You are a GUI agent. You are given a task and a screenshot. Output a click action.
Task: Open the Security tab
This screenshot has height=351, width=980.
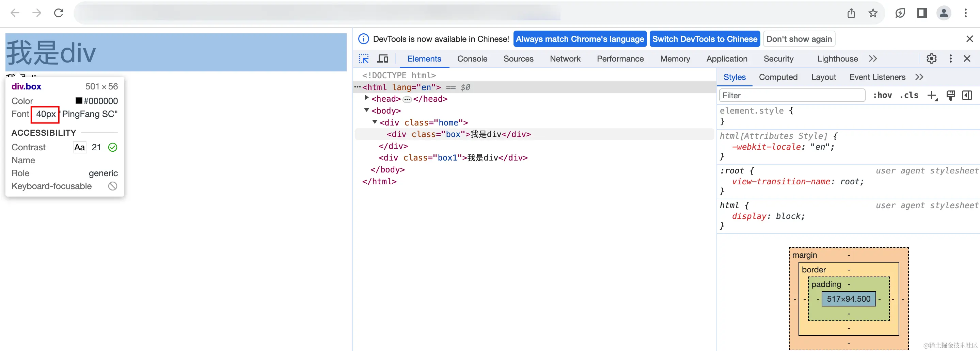778,59
